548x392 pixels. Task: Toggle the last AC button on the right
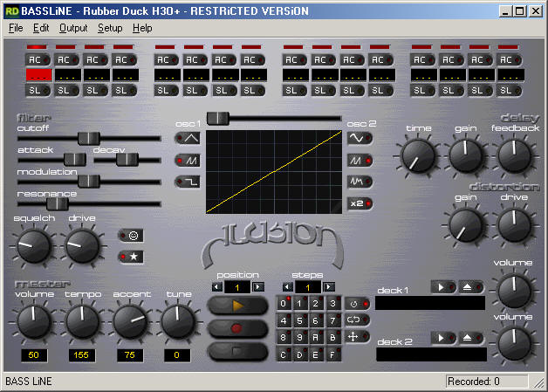tap(509, 59)
